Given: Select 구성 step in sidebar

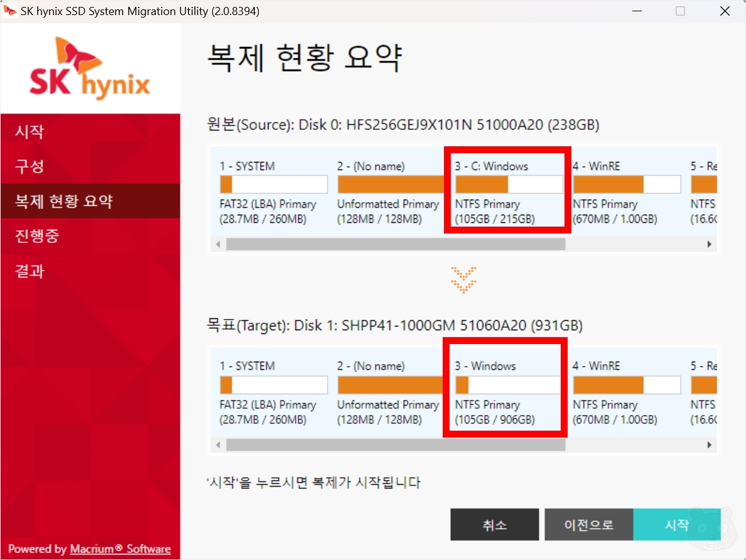Looking at the screenshot, I should pos(90,166).
